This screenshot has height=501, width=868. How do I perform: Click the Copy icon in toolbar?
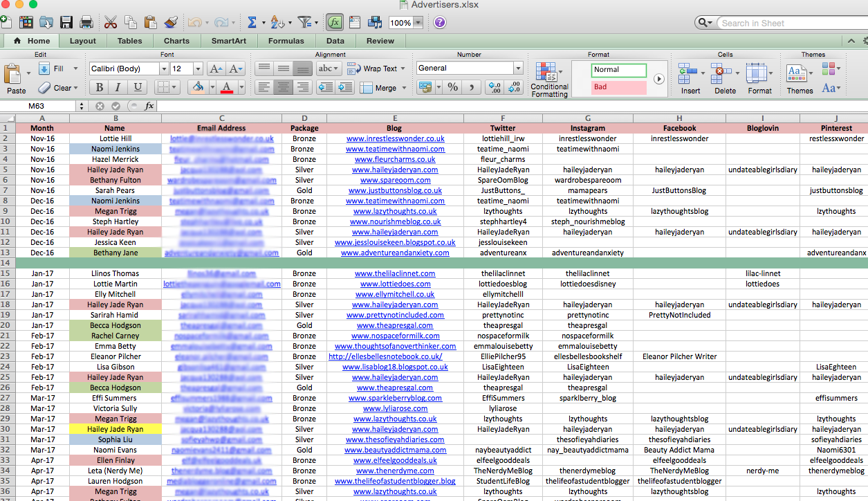[x=131, y=22]
